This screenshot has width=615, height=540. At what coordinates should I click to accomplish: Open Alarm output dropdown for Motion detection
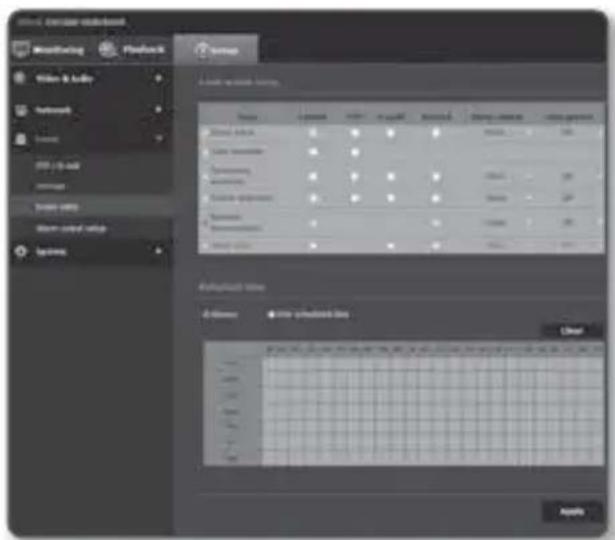point(508,198)
